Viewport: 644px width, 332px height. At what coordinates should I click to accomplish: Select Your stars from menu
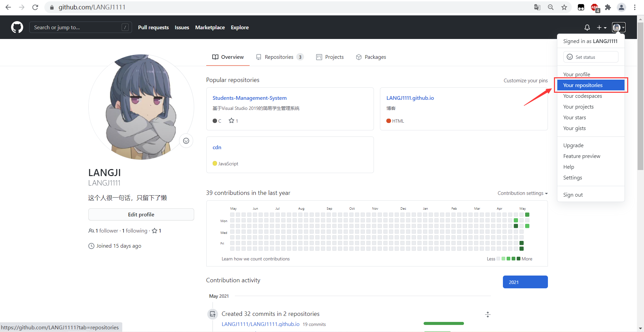click(591, 117)
